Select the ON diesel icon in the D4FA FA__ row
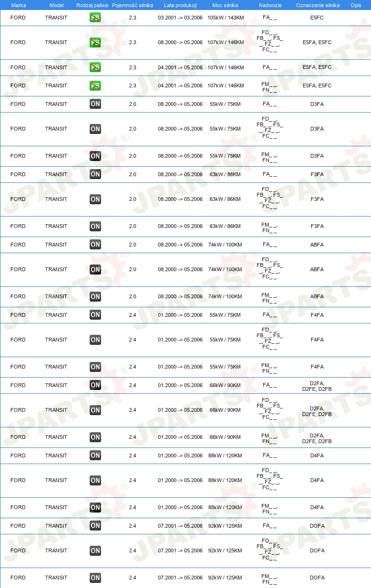The height and width of the screenshot is (588, 371). (x=95, y=455)
